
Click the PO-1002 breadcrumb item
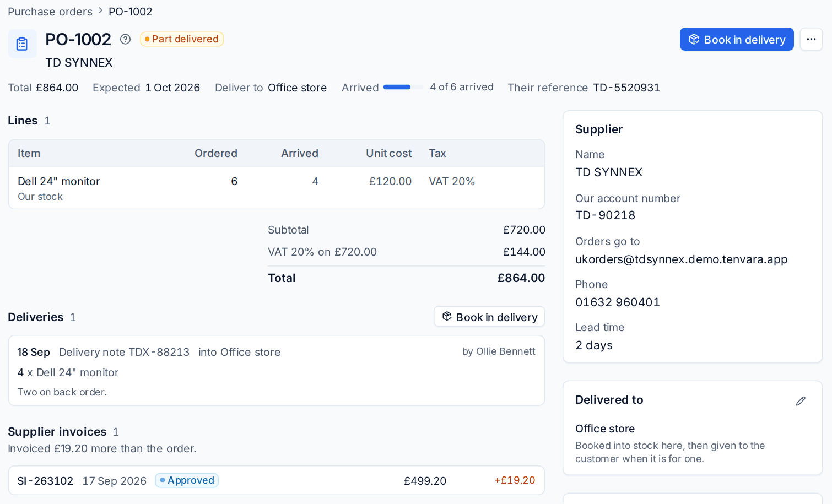coord(130,12)
